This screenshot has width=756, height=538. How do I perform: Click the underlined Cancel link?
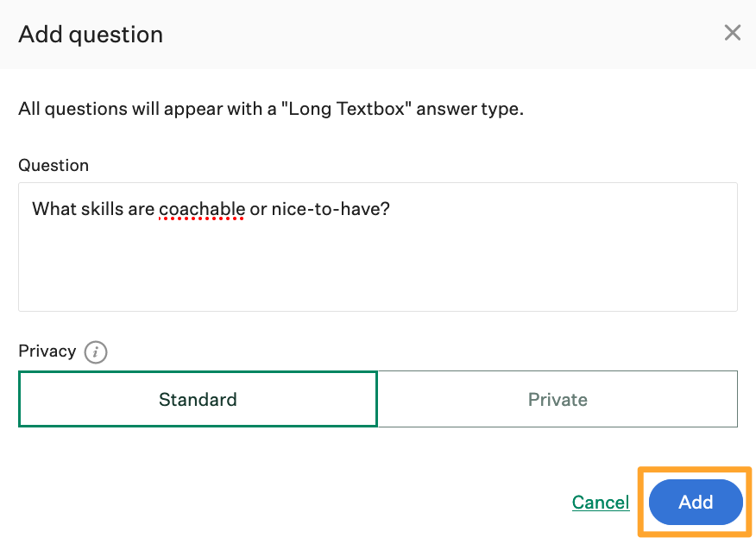coord(601,502)
